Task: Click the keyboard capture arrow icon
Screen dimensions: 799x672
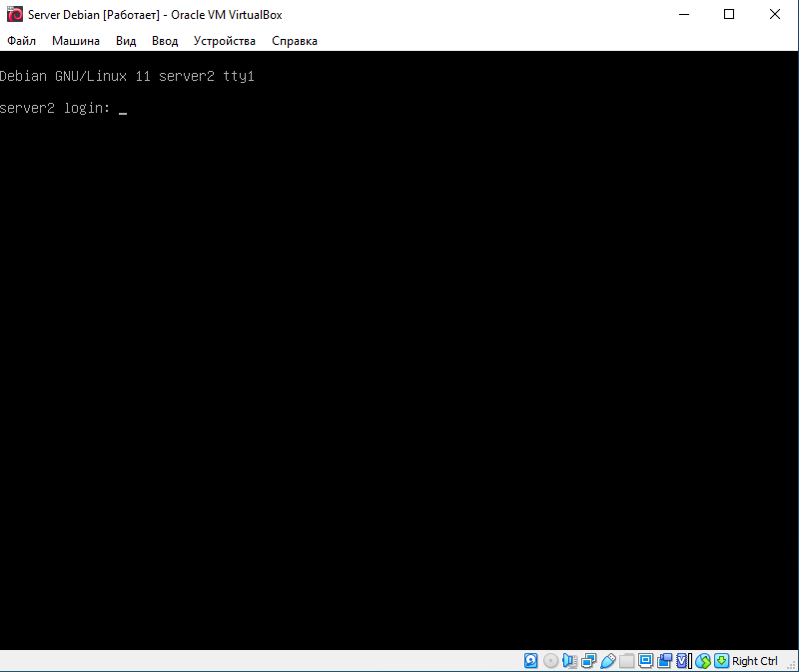Action: coord(721,661)
